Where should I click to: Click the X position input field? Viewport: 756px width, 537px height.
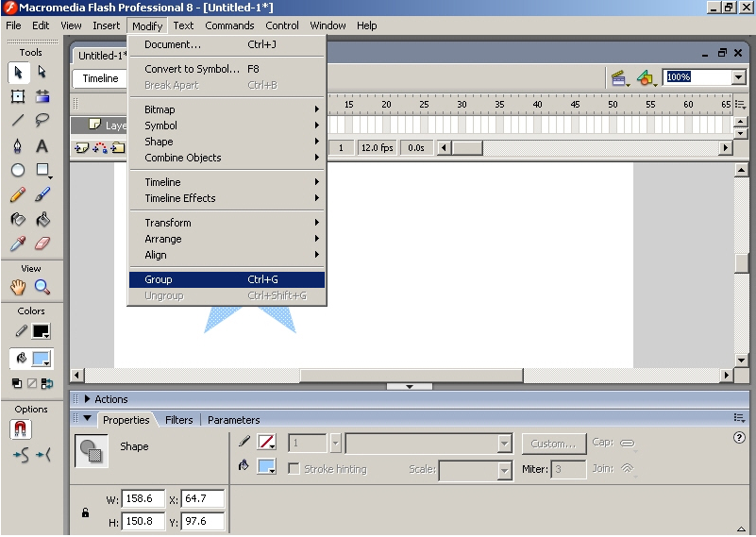point(203,499)
